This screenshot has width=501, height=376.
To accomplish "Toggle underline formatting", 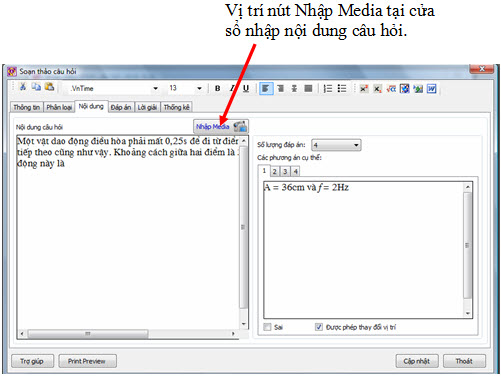I will [x=246, y=88].
